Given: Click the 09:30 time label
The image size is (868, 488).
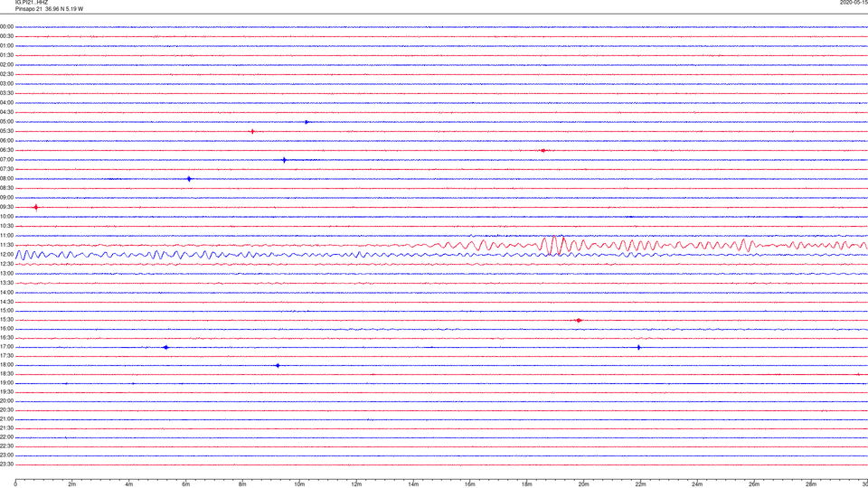Looking at the screenshot, I should pos(6,207).
